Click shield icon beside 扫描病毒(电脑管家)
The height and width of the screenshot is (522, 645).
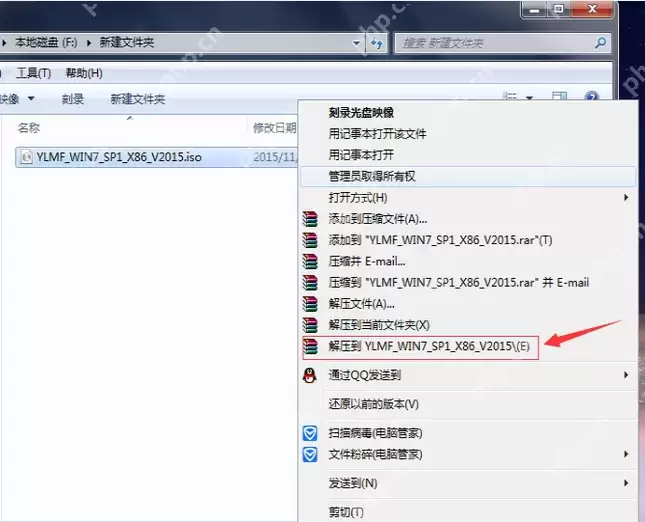(x=310, y=433)
